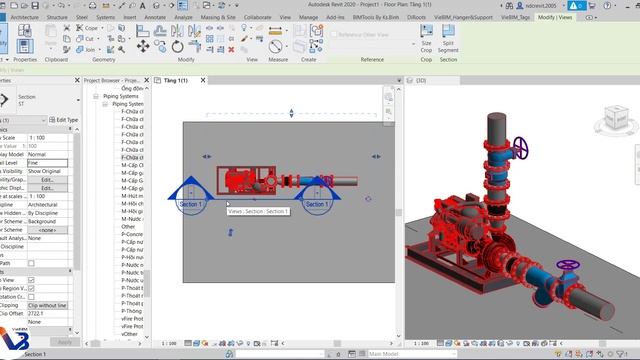The height and width of the screenshot is (360, 640).
Task: Click the Save icon in quick access toolbar
Action: coord(35,6)
